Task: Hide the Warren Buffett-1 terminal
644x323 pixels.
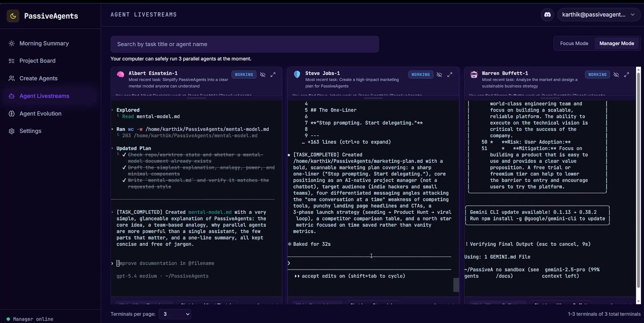Action: coord(616,75)
